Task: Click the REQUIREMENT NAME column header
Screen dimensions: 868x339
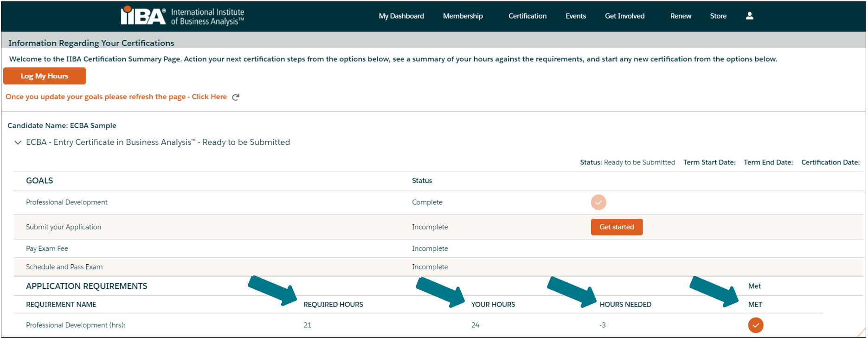Action: pos(61,305)
